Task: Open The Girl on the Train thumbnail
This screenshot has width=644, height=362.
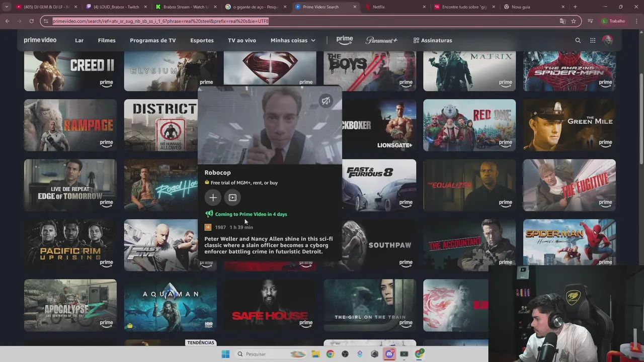Action: click(370, 305)
